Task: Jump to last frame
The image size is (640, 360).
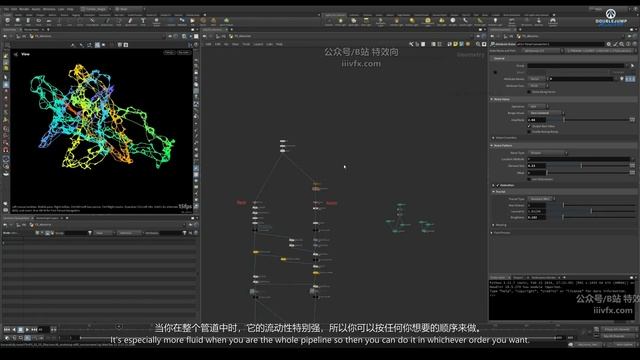Action: (34, 329)
